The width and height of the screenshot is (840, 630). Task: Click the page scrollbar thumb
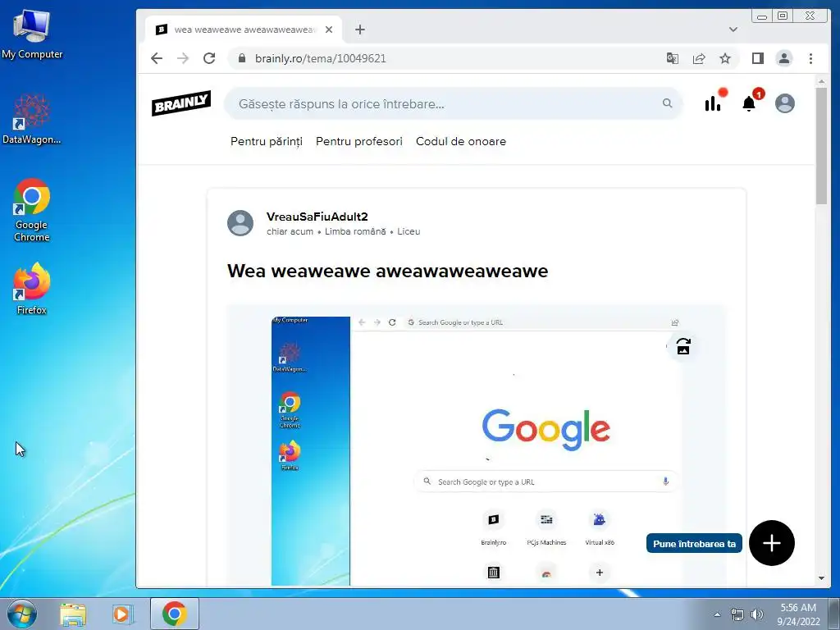821,146
